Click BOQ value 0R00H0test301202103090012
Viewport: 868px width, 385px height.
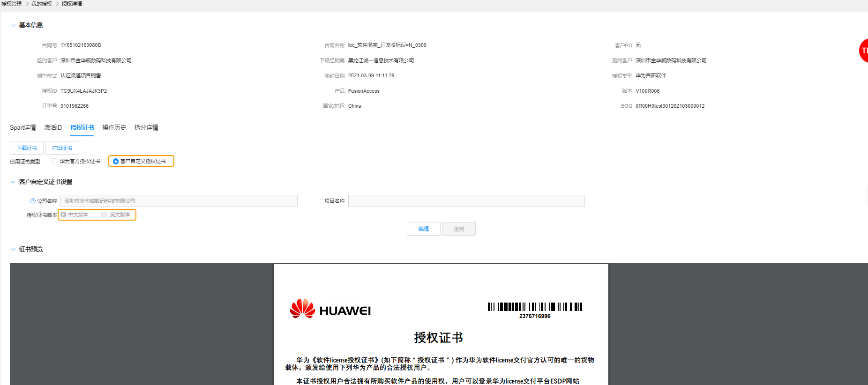tap(670, 106)
